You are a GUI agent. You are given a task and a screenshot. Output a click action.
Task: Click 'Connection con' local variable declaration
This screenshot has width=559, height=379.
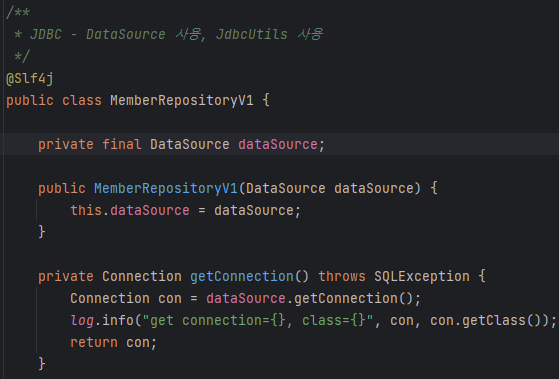[x=126, y=298]
